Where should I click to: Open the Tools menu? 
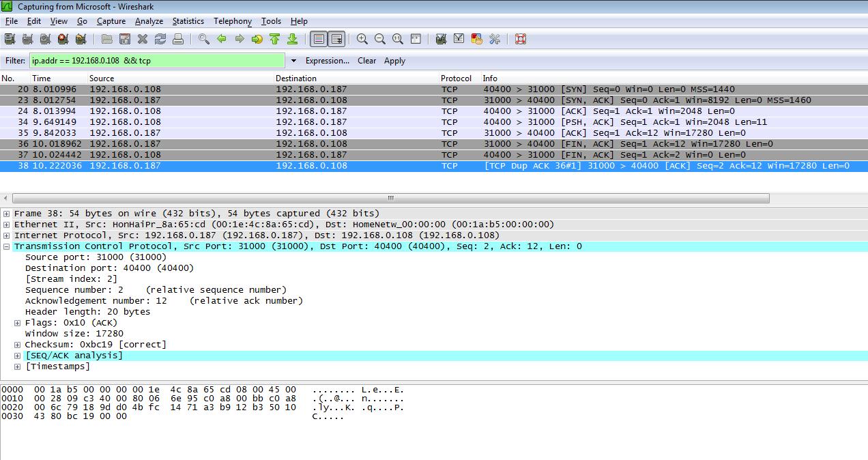271,21
